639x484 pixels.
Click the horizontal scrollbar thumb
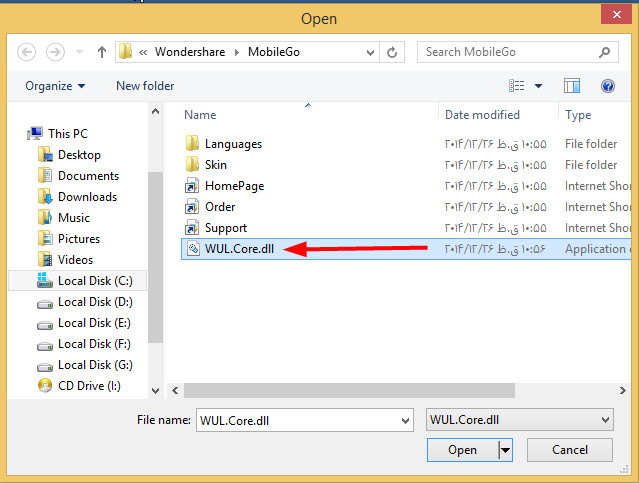click(x=349, y=391)
